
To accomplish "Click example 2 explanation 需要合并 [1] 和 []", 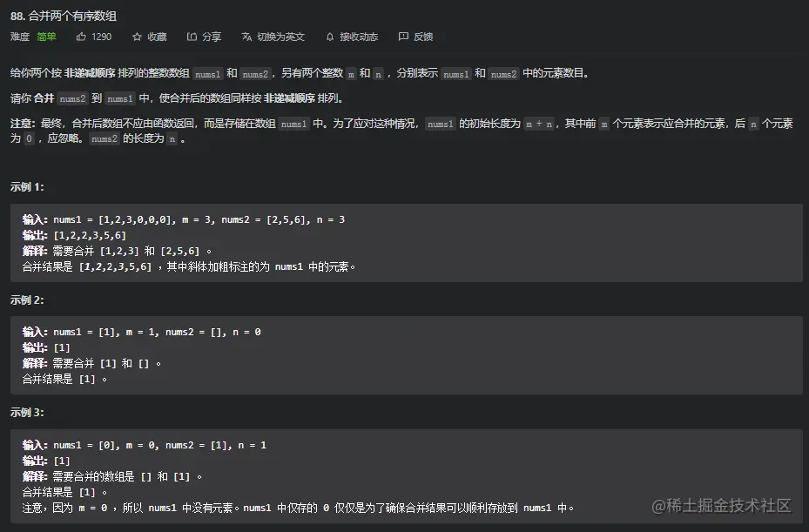I will tap(91, 363).
